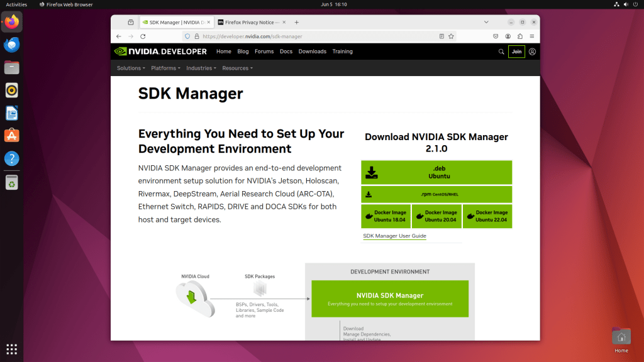The image size is (644, 362).
Task: Go to Downloads in NVIDIA navigation
Action: click(312, 52)
